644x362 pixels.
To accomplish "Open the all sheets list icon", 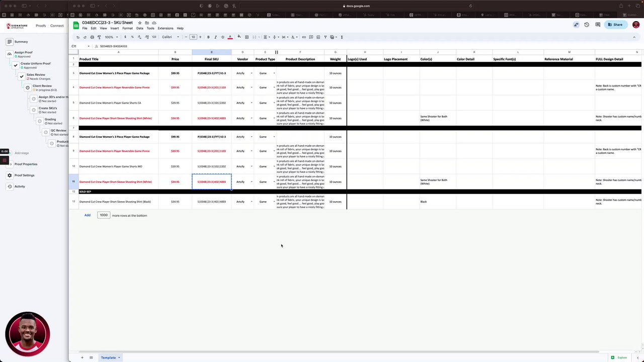I will tap(91, 357).
